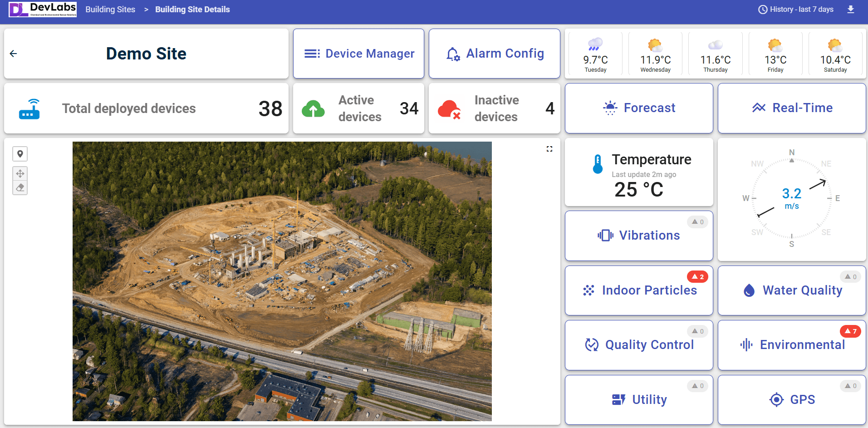Click the history clock icon

tap(763, 10)
